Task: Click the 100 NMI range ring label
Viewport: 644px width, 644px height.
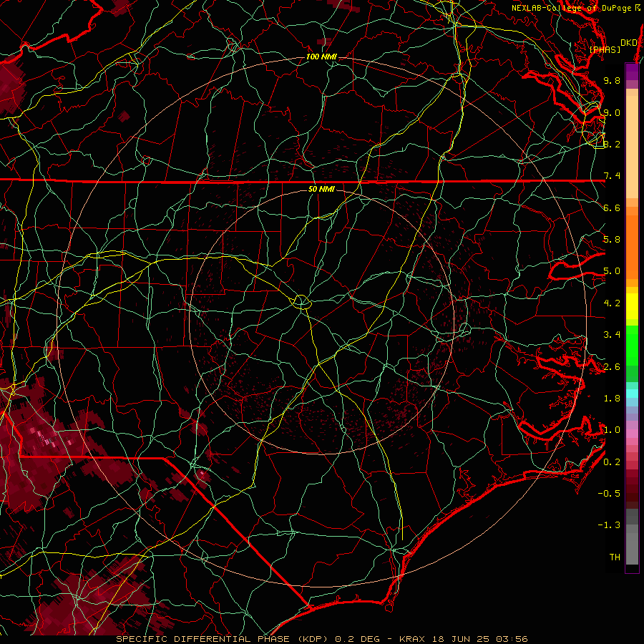Action: 321,57
